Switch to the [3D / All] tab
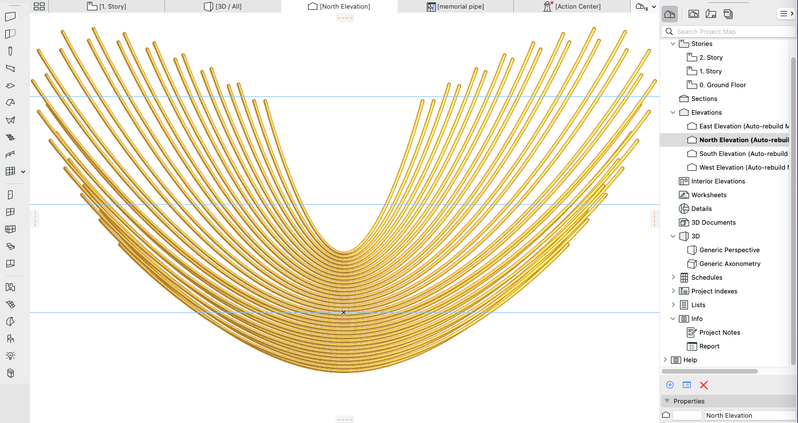 (x=223, y=6)
